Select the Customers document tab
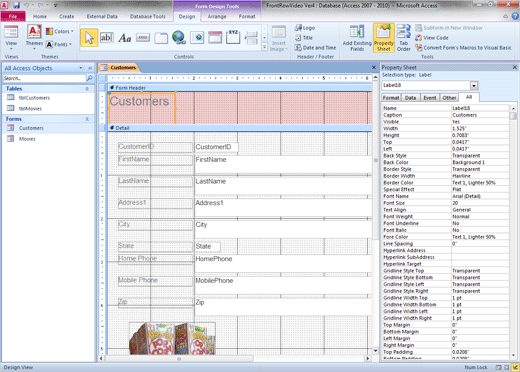The image size is (520, 372). pos(119,68)
